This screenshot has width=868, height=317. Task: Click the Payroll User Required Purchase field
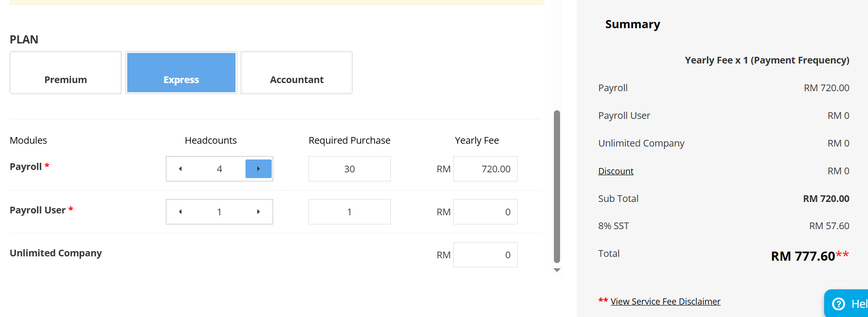[x=349, y=212]
